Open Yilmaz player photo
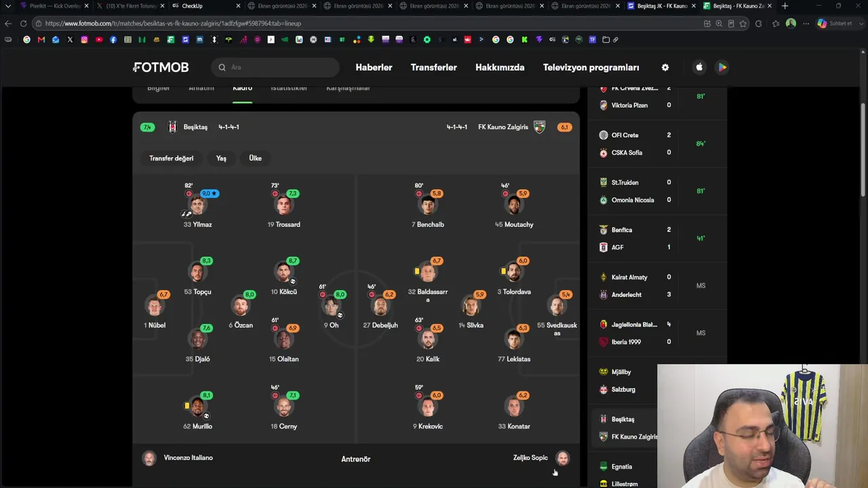Image resolution: width=868 pixels, height=488 pixels. 197,205
